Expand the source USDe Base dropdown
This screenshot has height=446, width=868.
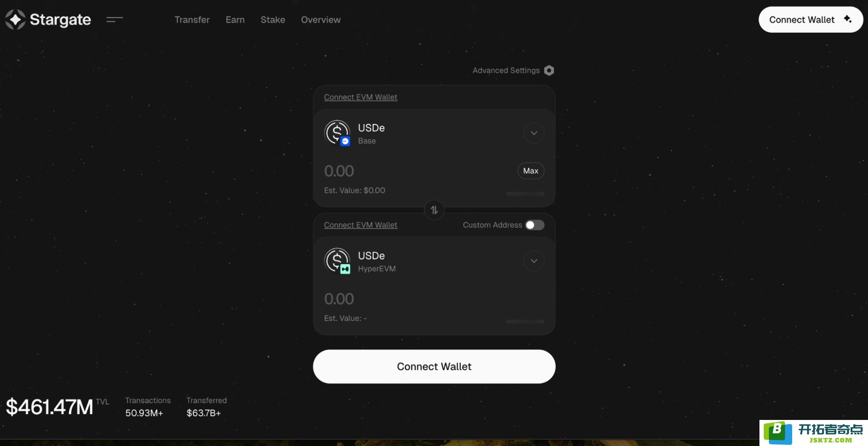(x=534, y=133)
